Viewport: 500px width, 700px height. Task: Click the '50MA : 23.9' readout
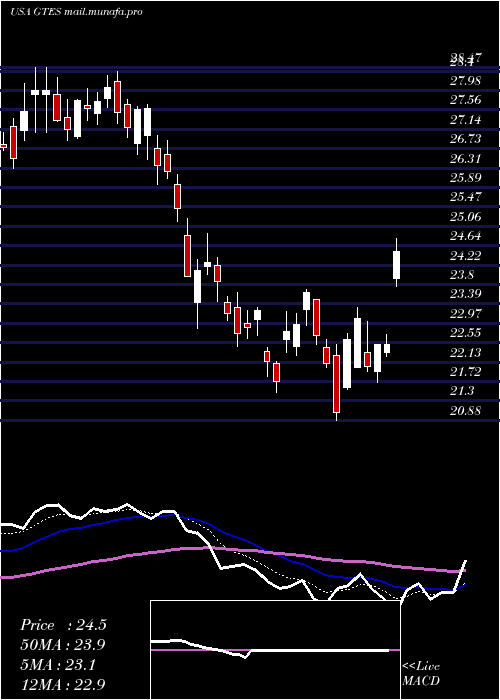63,645
